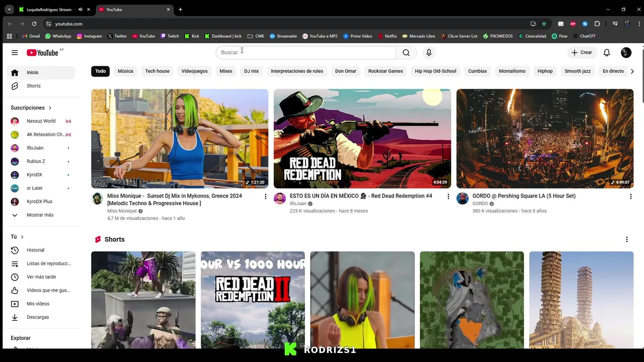Go to Shorts in the sidebar
The height and width of the screenshot is (362, 644).
(x=41, y=86)
